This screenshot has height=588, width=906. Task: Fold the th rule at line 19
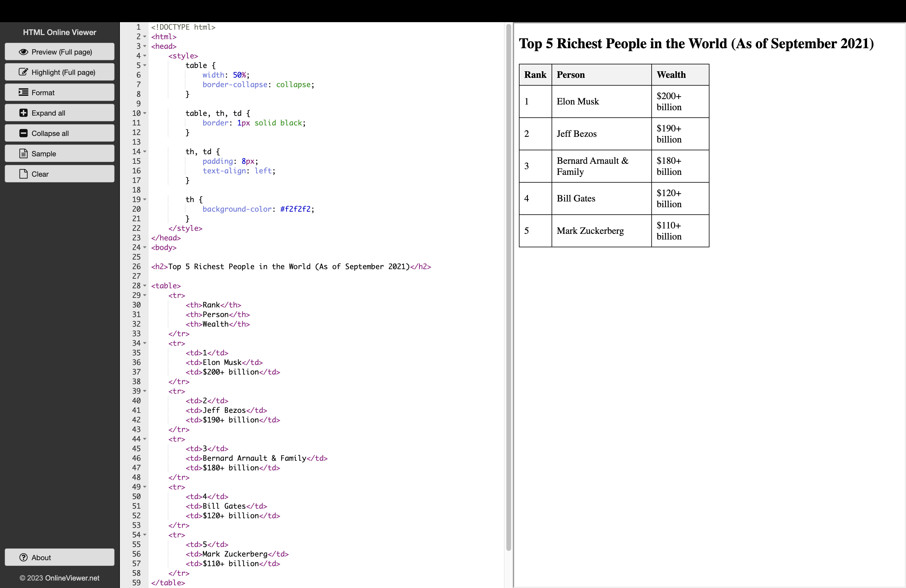click(145, 200)
